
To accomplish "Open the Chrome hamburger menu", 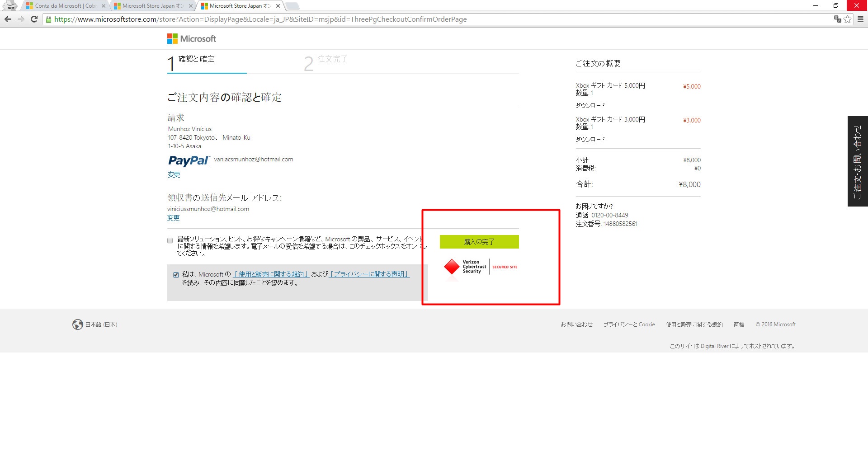I will pyautogui.click(x=860, y=19).
